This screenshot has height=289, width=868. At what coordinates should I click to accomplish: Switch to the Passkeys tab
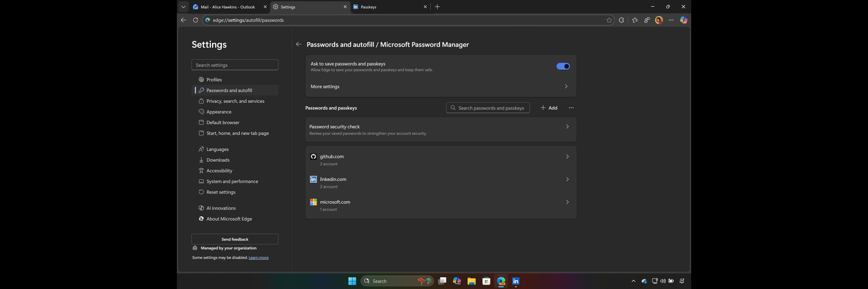pyautogui.click(x=390, y=7)
